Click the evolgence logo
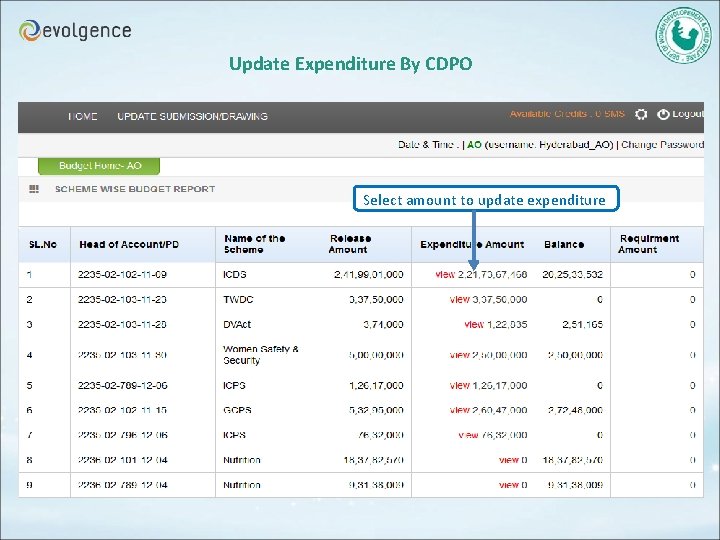 75,31
